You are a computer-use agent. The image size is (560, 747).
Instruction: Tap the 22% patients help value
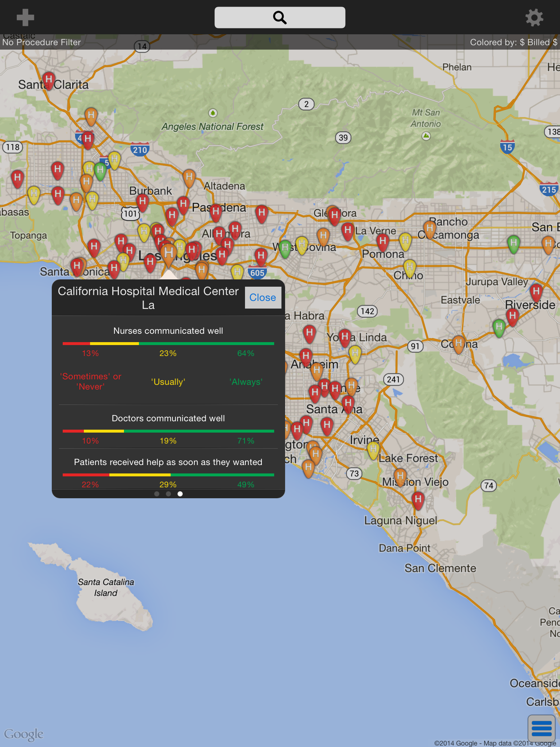(x=90, y=484)
